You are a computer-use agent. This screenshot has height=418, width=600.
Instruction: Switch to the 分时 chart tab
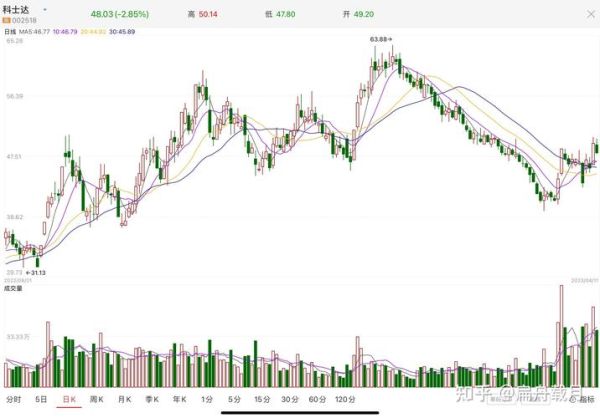coord(13,399)
